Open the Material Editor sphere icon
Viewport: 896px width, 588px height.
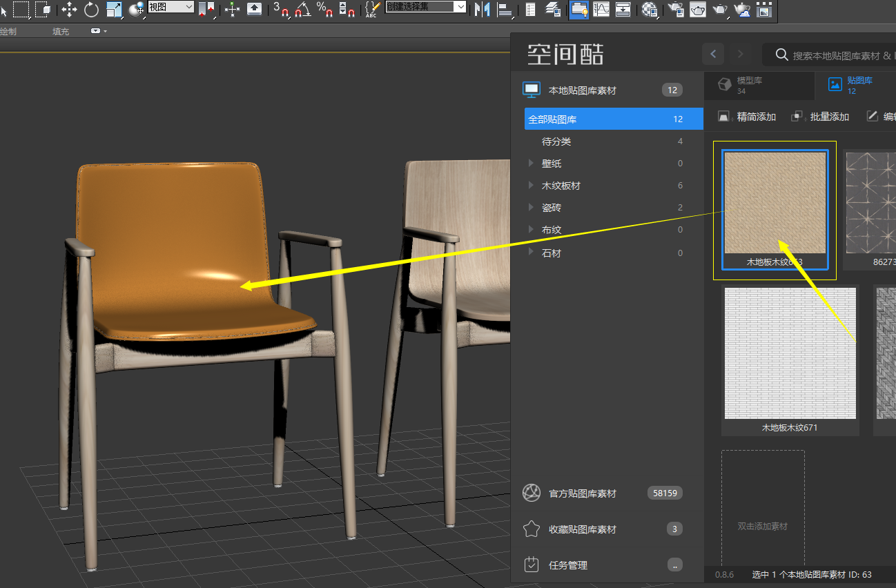click(649, 9)
